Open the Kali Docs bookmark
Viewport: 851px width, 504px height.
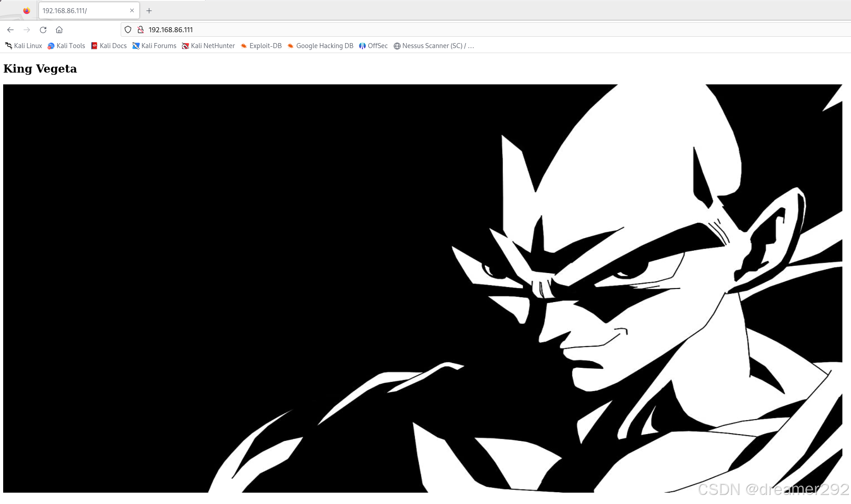click(x=109, y=46)
